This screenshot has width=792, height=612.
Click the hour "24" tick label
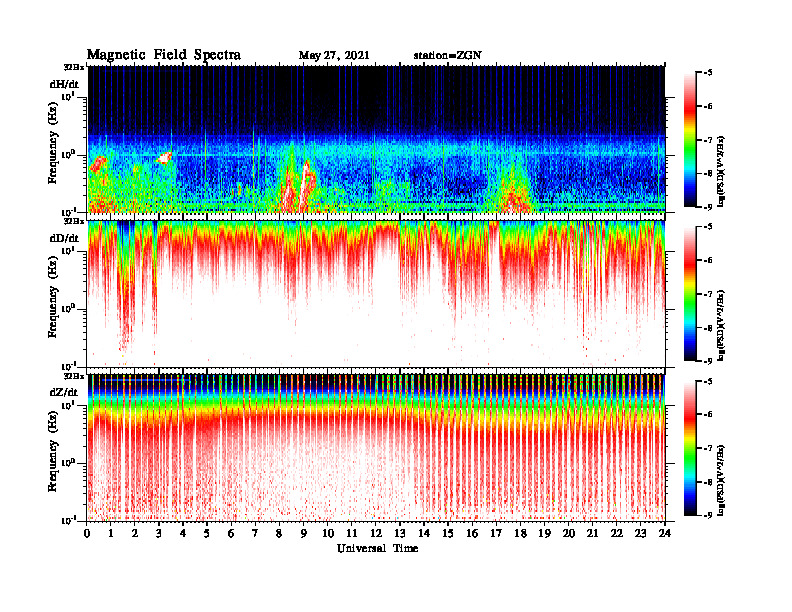665,534
